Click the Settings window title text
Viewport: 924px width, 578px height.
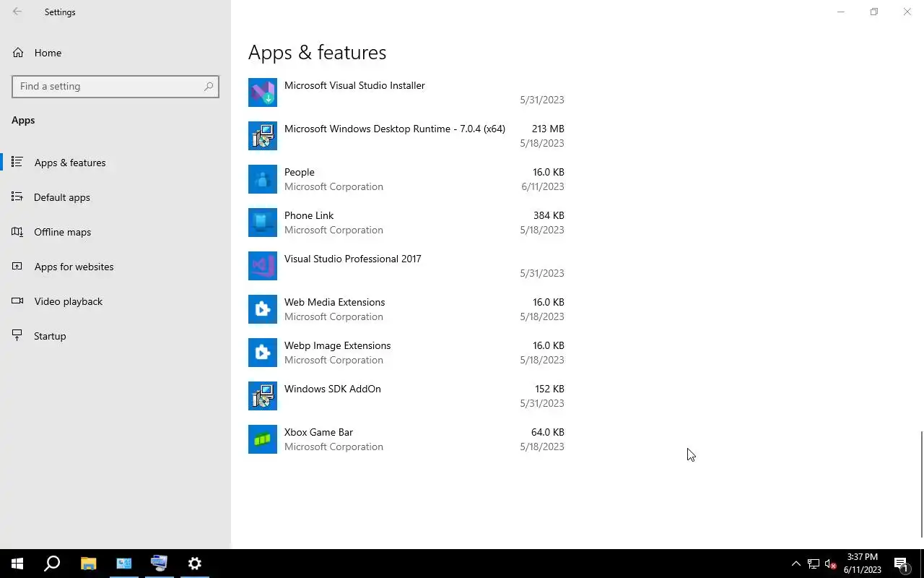(x=60, y=12)
